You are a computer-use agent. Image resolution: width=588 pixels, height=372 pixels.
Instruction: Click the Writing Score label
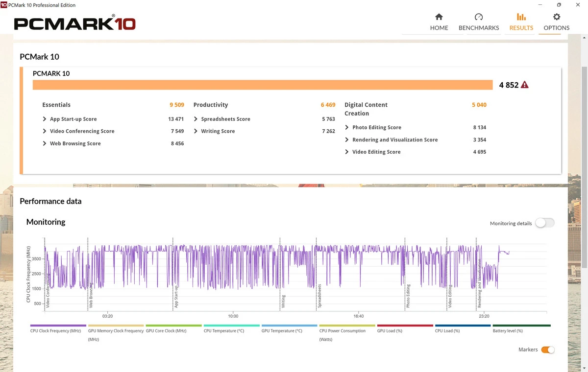tap(218, 131)
